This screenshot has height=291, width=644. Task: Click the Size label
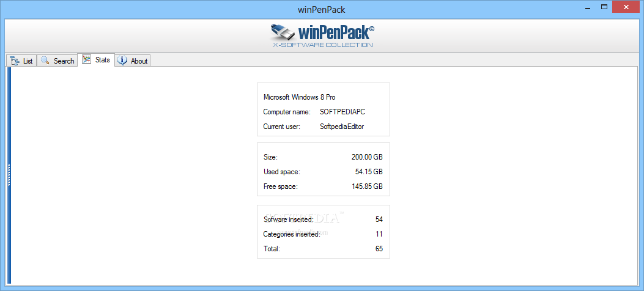coord(271,157)
